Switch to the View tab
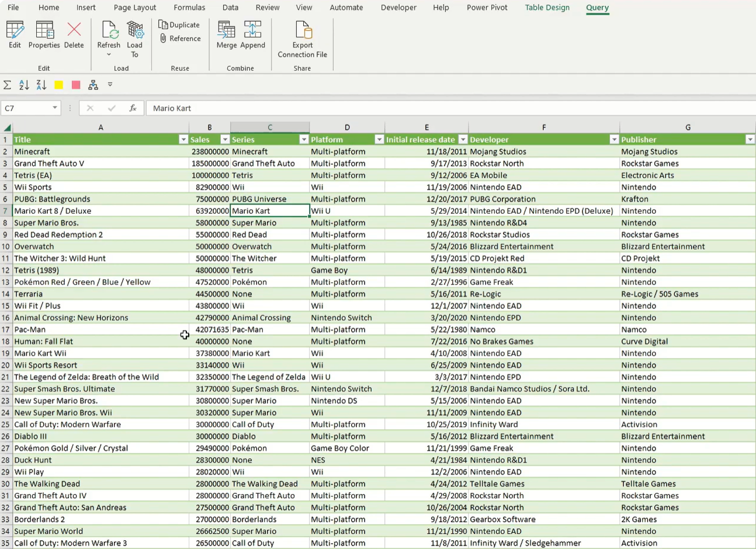Screen dimensions: 756x549 tap(304, 8)
